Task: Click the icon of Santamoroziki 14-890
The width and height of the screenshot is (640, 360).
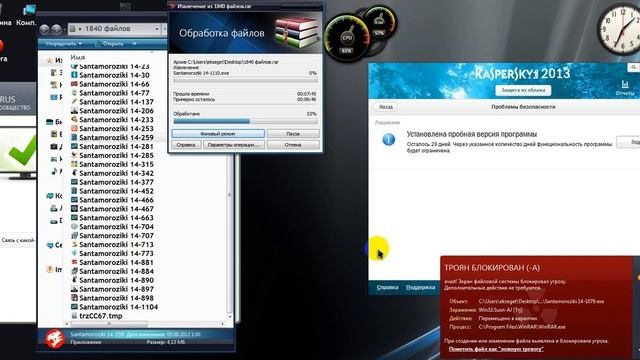Action: [x=74, y=280]
